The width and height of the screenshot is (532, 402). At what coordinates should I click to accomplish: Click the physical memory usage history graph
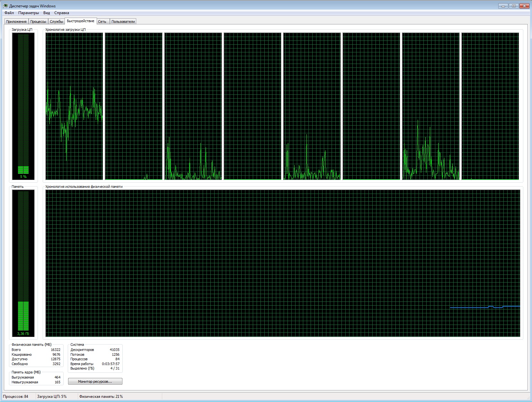(283, 263)
